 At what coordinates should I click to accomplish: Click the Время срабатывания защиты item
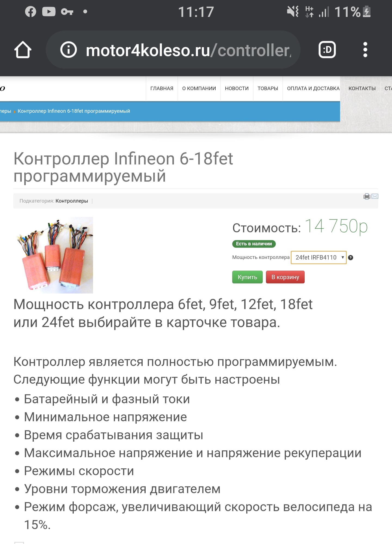click(x=114, y=435)
